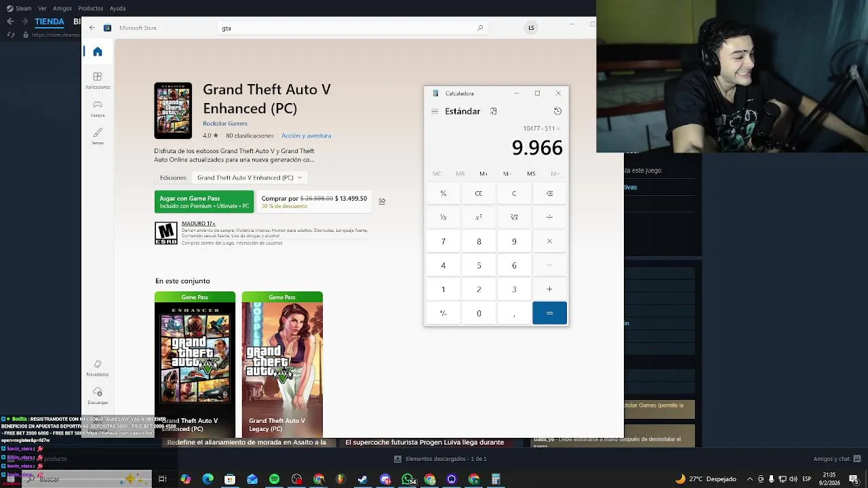Click the decimal comma button in Calculator

point(514,313)
